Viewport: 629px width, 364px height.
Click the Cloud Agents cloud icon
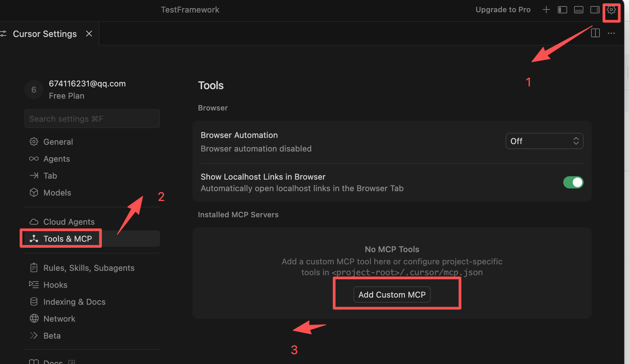pos(34,222)
